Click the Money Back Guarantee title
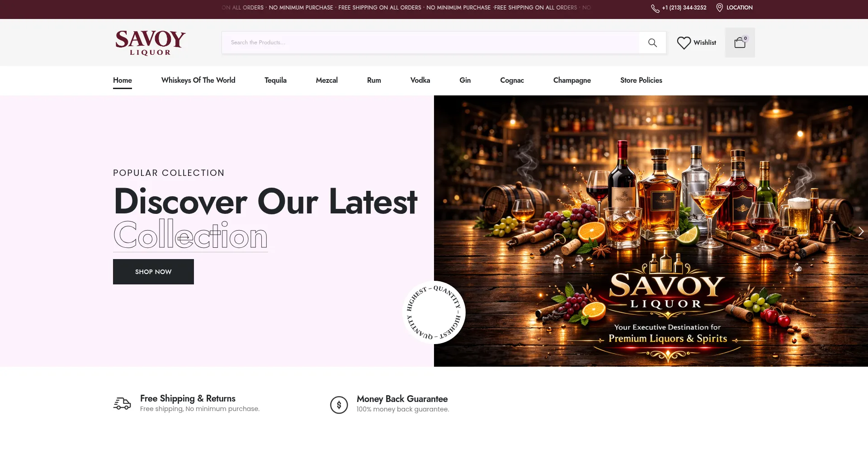The height and width of the screenshot is (449, 868). pos(402,399)
